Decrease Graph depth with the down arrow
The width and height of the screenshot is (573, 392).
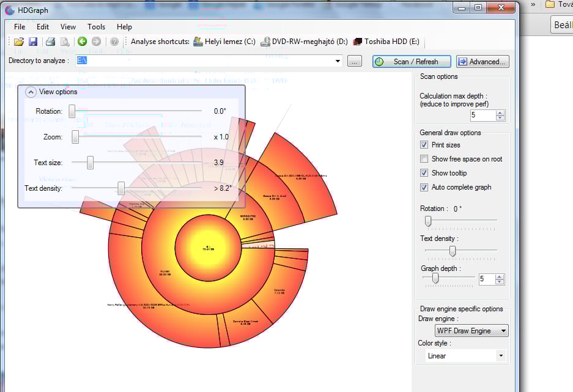[500, 282]
